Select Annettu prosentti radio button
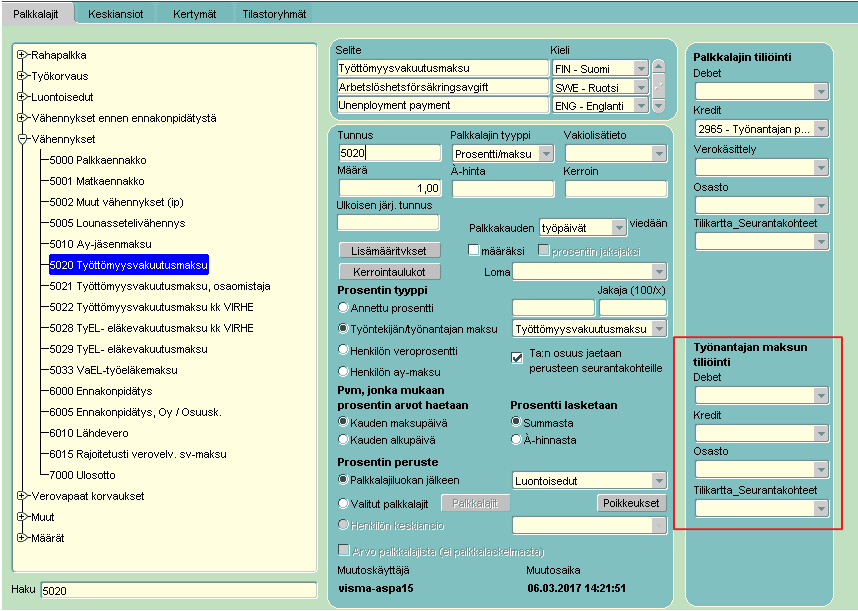Viewport: 858px width, 611px height. click(343, 307)
